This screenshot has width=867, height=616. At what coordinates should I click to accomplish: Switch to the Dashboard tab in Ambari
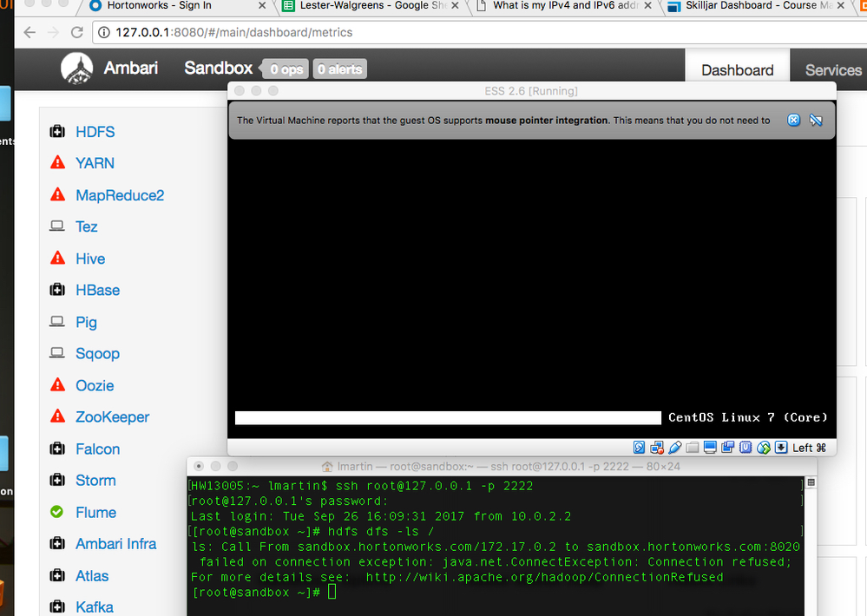pos(738,69)
